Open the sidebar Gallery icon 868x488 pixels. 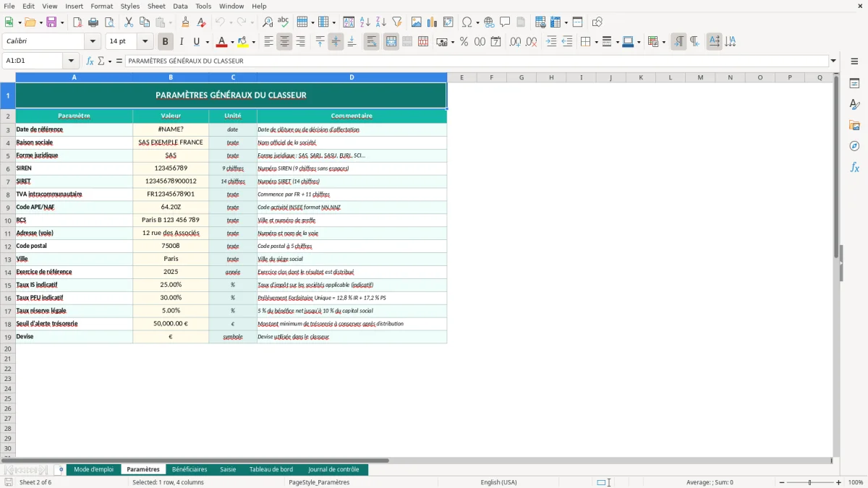(854, 126)
